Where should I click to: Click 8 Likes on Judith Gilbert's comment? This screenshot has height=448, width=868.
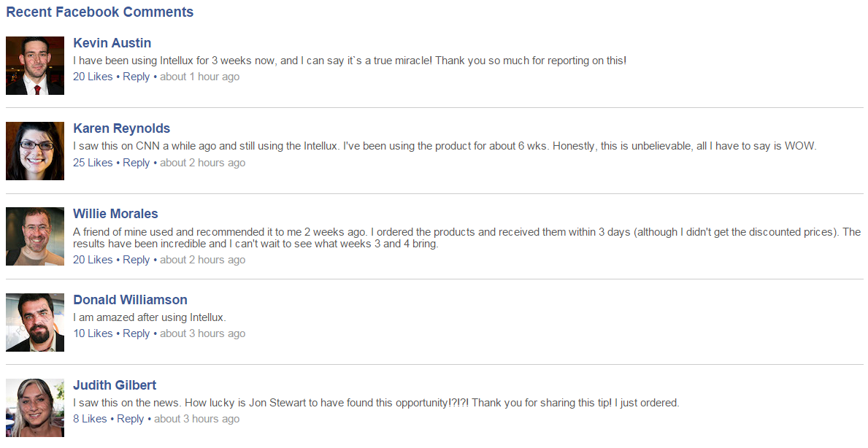point(90,419)
